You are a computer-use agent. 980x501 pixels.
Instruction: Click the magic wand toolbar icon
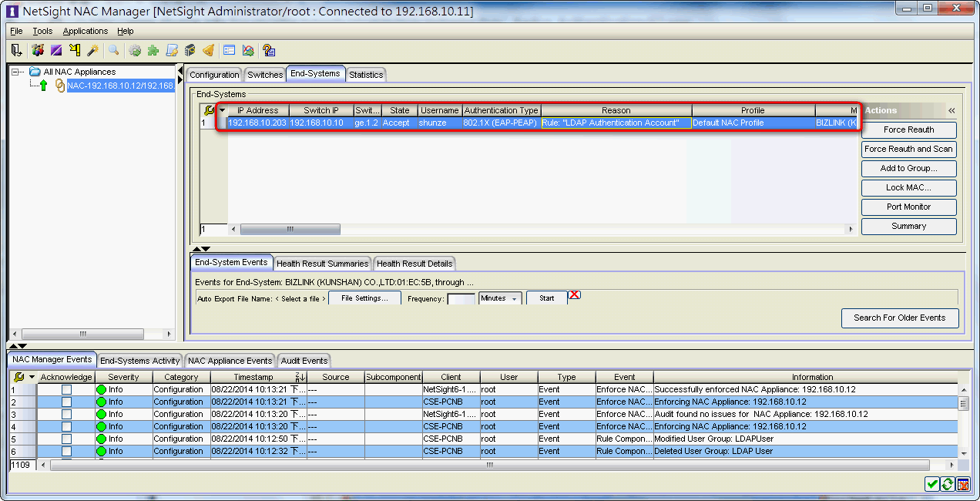tap(93, 50)
